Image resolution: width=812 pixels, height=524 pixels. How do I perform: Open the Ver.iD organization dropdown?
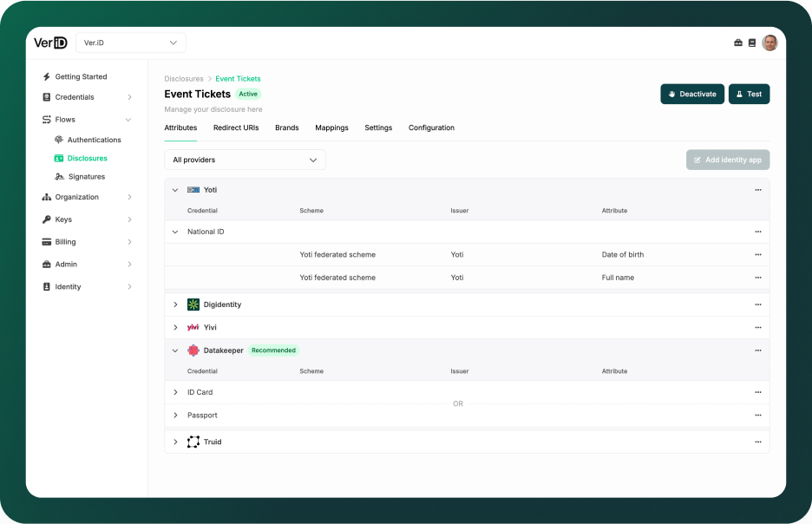point(130,43)
